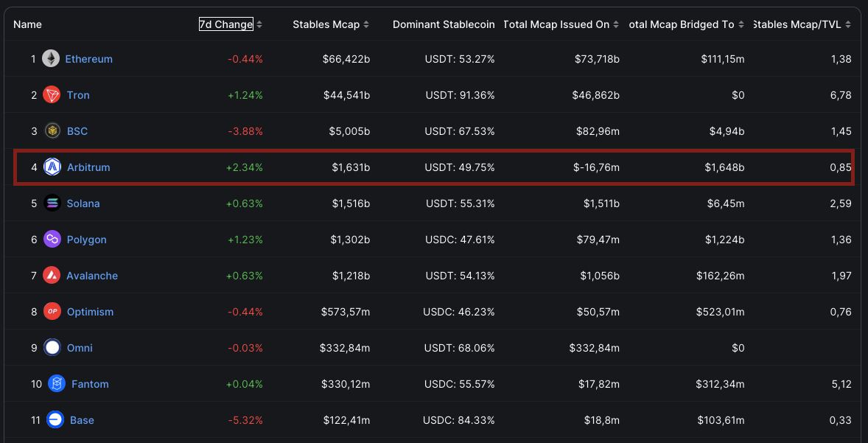
Task: Click the Dominant Stablecoin column header
Action: click(444, 24)
